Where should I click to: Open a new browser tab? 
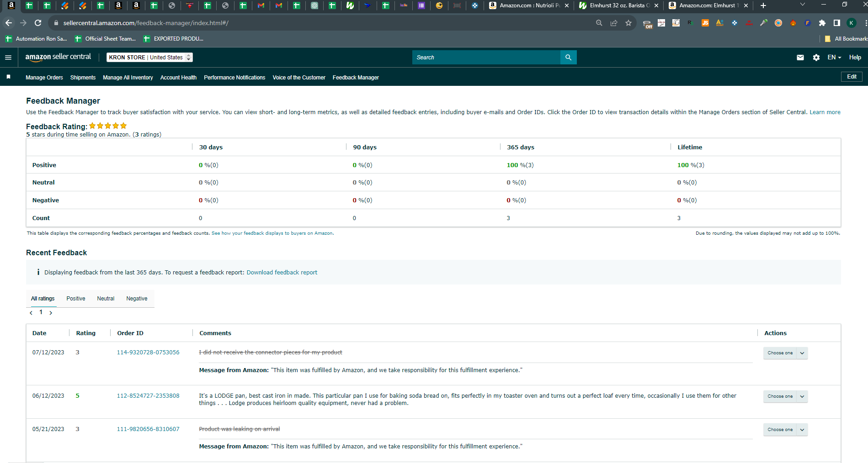pos(763,5)
